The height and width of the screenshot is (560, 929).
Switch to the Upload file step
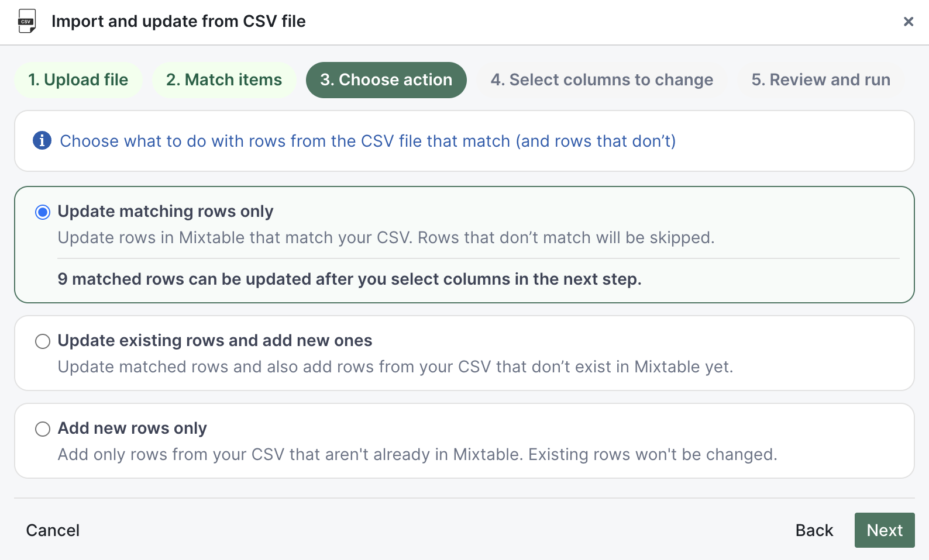point(78,79)
